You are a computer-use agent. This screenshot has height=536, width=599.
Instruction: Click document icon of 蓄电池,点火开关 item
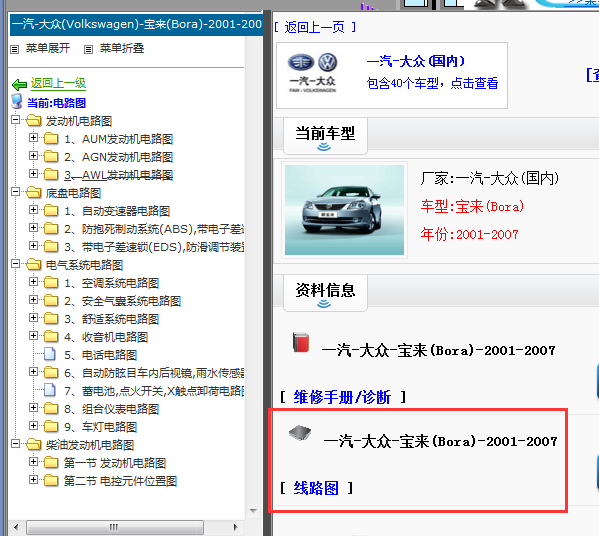(x=50, y=390)
